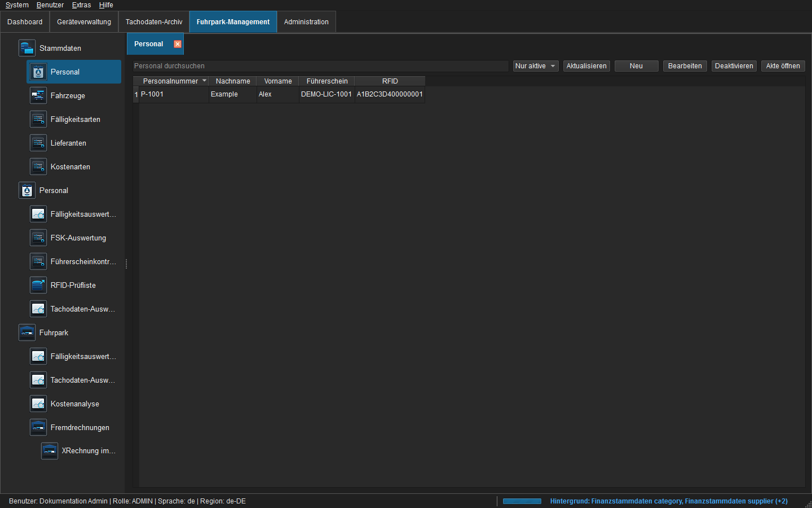This screenshot has height=508, width=812.
Task: Click the XRechnung import icon
Action: (49, 450)
